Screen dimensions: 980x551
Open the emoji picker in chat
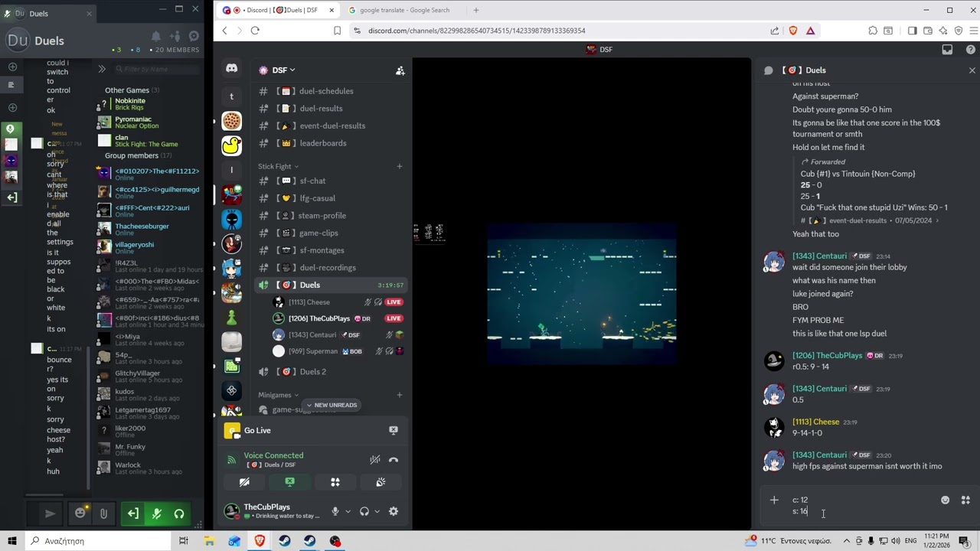(x=945, y=500)
